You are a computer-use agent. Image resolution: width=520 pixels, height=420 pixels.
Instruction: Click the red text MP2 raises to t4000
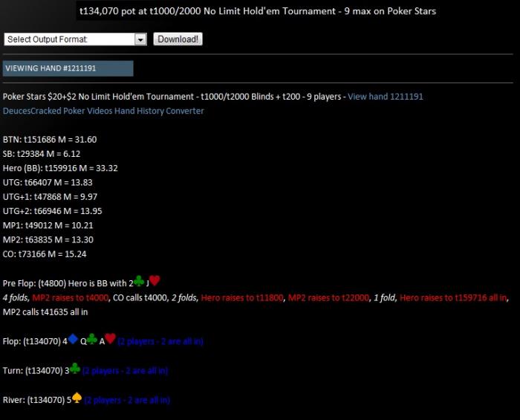pyautogui.click(x=71, y=297)
